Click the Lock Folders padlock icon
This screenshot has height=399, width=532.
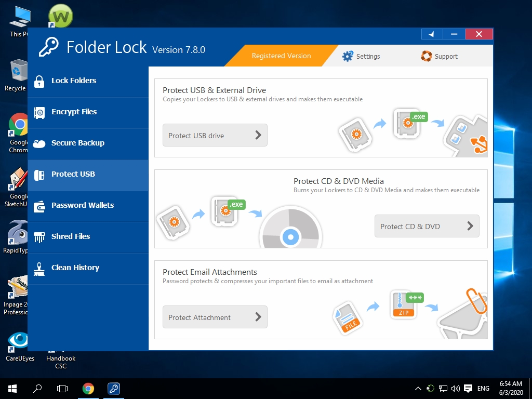(39, 81)
